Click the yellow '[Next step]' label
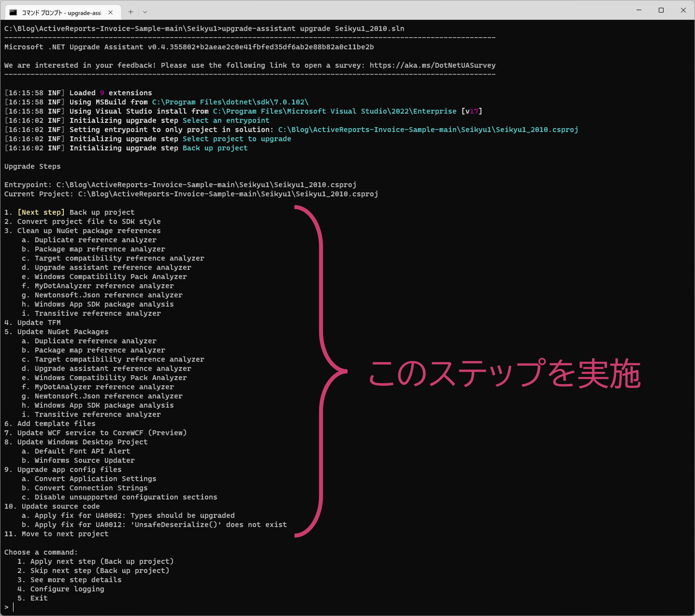The image size is (695, 616). click(41, 212)
